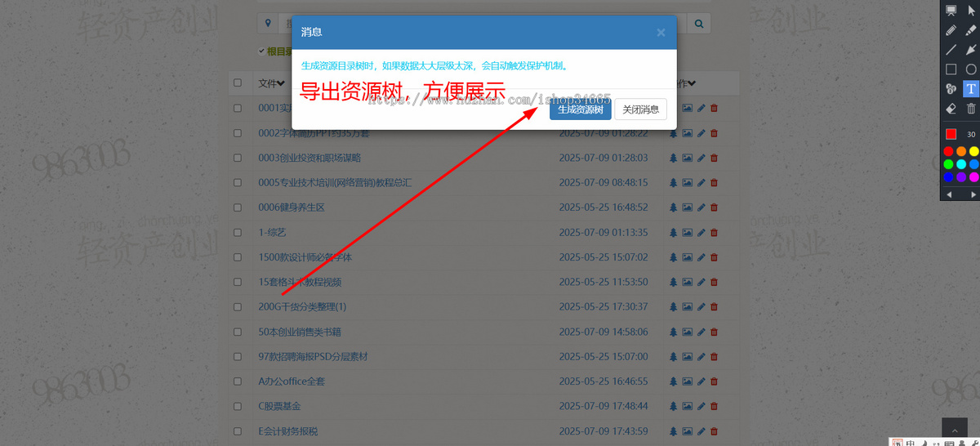
Task: Pick the magenta color swatch
Action: click(974, 177)
